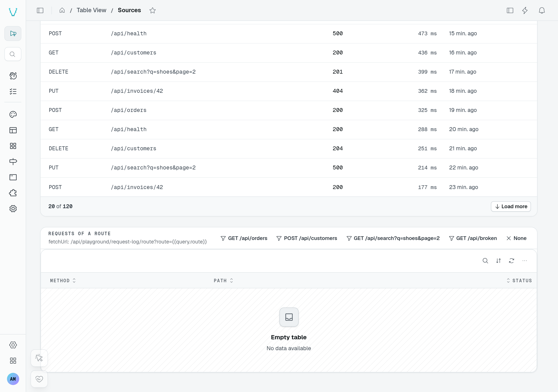This screenshot has width=558, height=392.
Task: Toggle the right panel icon in header
Action: point(510,10)
